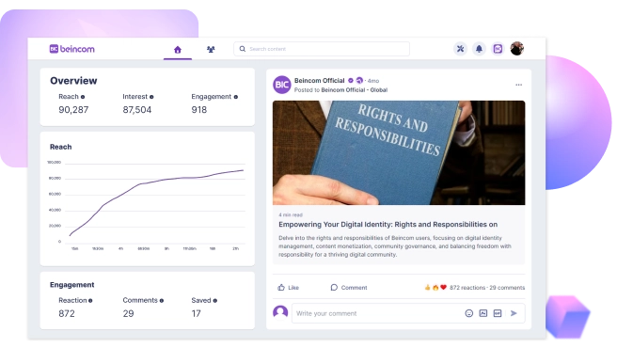The height and width of the screenshot is (364, 633).
Task: Click the verified badge beside Beincom Official
Action: click(x=351, y=80)
